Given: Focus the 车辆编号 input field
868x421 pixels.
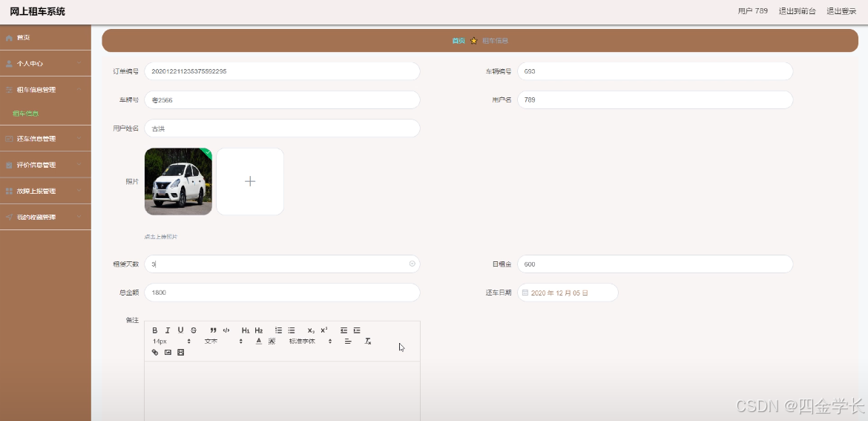Looking at the screenshot, I should click(x=655, y=71).
